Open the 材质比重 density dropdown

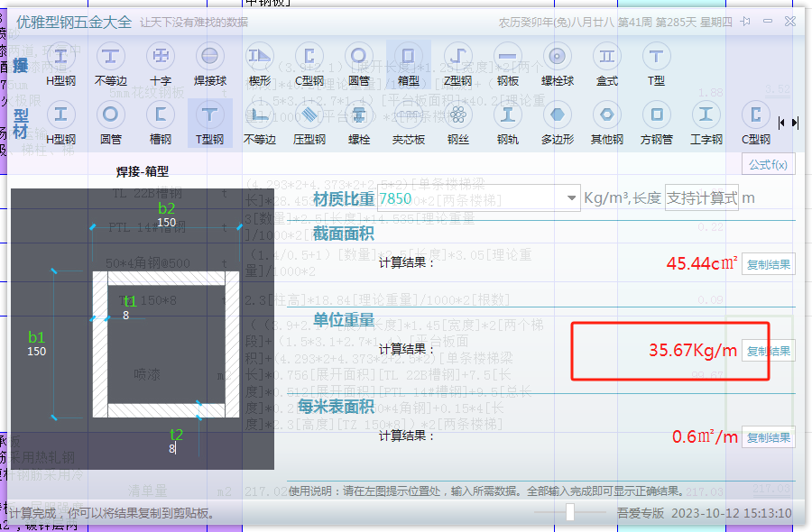click(571, 197)
